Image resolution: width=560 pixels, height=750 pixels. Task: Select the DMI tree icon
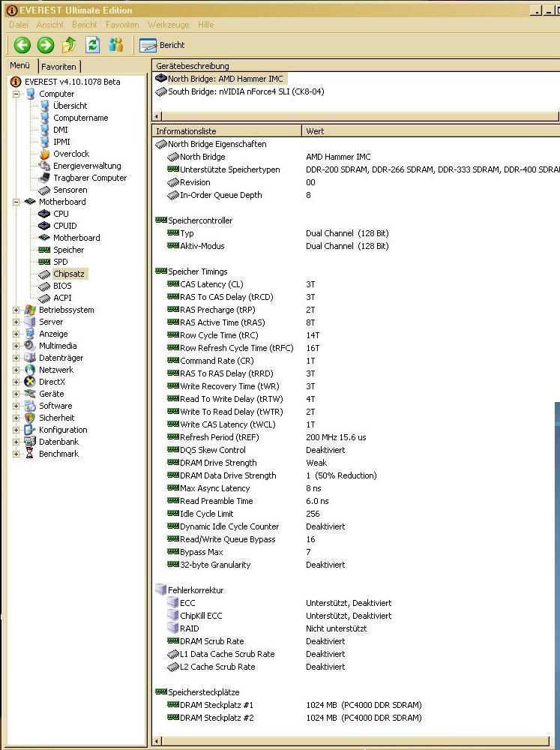click(x=44, y=130)
